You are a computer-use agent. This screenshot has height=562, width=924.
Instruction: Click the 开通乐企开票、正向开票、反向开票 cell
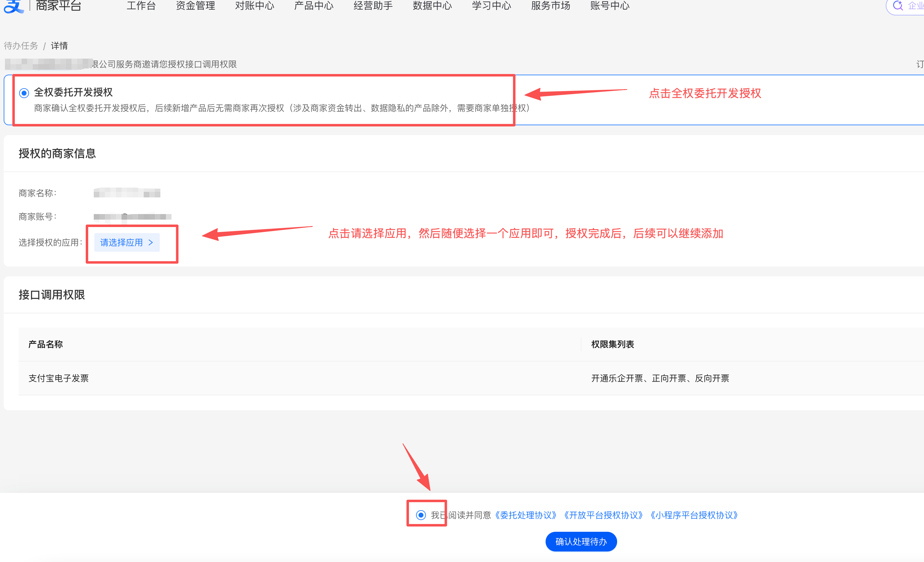point(660,378)
